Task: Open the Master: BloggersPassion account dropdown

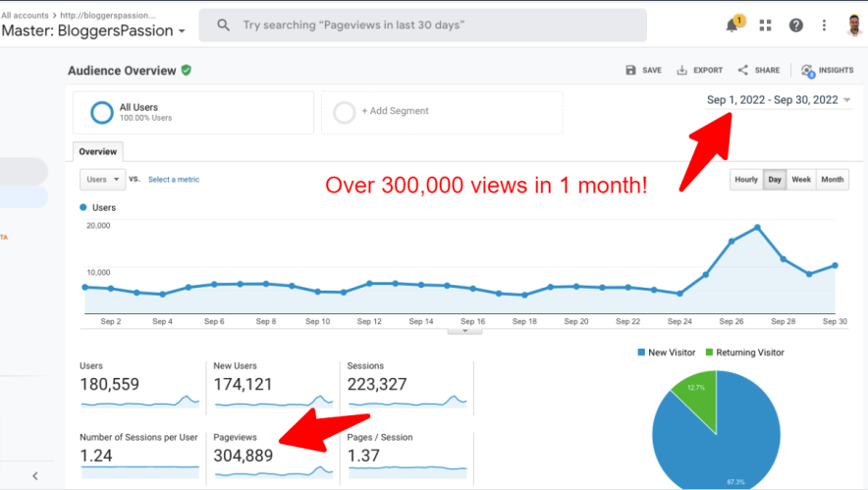Action: point(93,31)
